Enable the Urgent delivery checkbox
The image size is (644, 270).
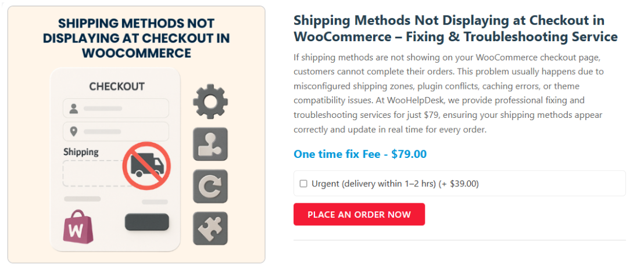(303, 184)
